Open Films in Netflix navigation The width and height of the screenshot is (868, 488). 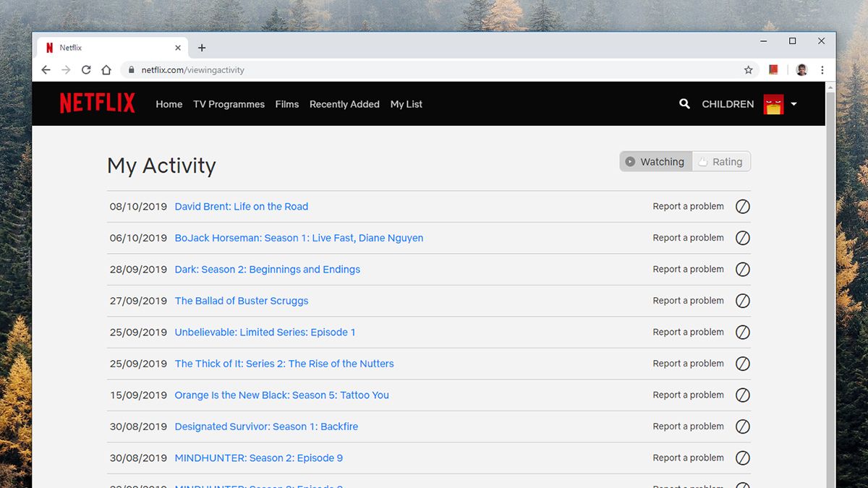(x=287, y=104)
